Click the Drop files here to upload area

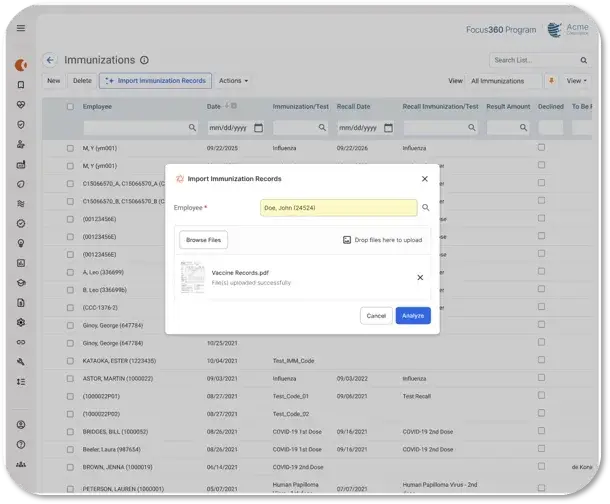(382, 240)
